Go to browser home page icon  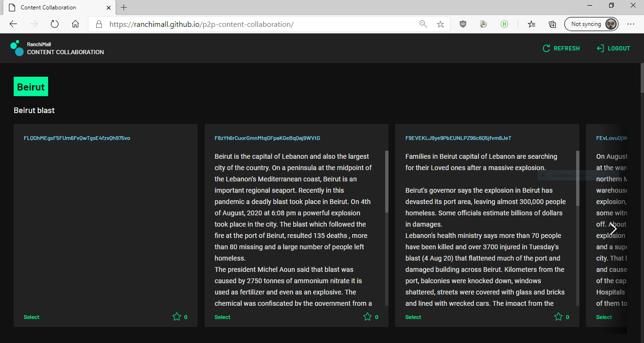[75, 24]
